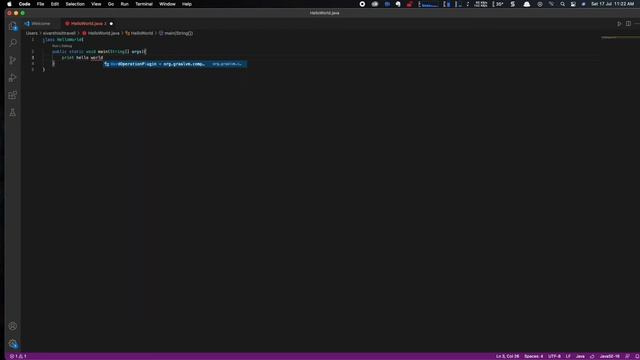
Task: Open the Terminal menu
Action: tap(144, 4)
